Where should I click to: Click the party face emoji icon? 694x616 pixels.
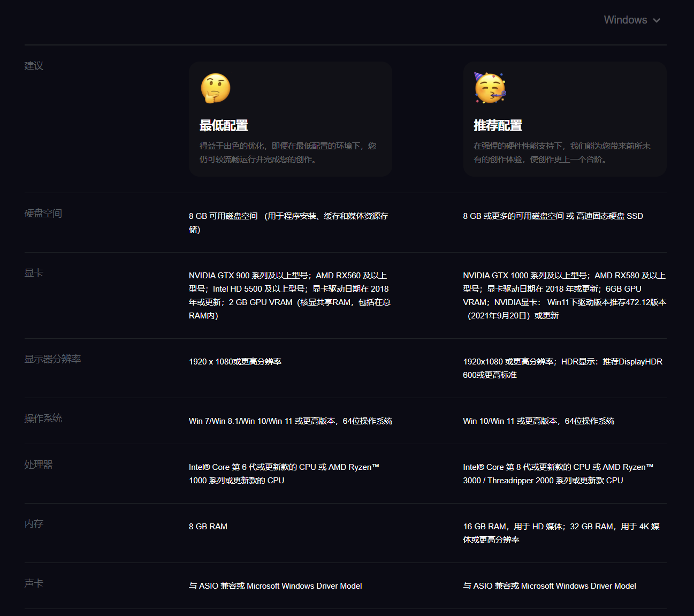click(x=490, y=88)
